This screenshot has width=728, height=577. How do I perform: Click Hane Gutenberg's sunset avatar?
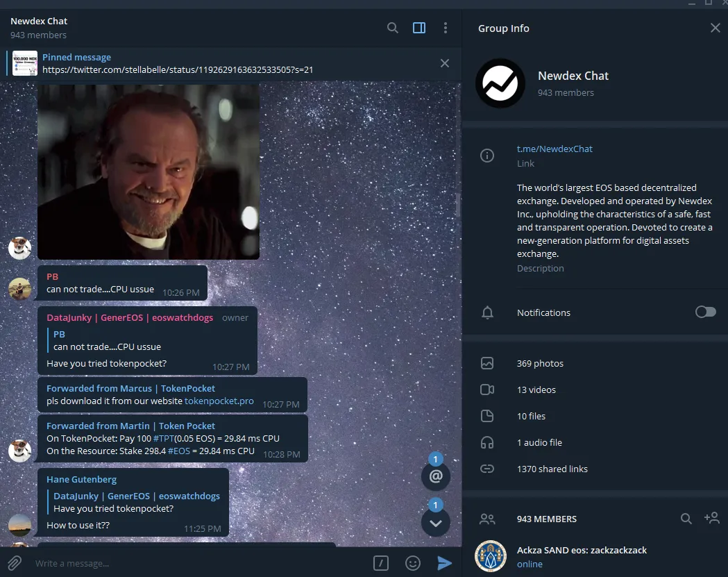point(19,526)
